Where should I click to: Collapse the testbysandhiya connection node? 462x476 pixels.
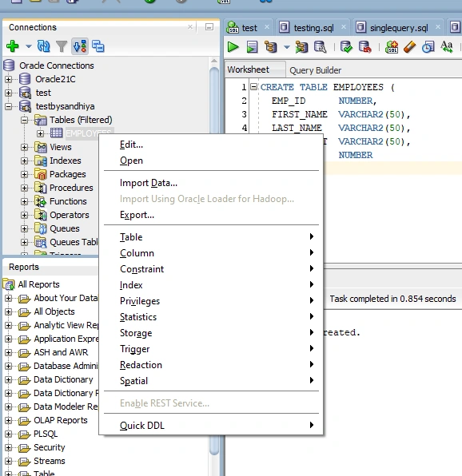(9, 106)
